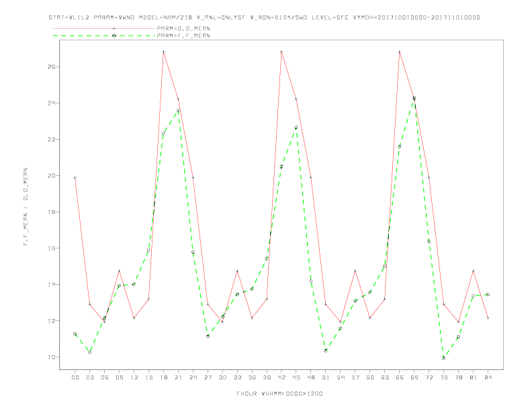
Task: Click the y-axis tick label 16
Action: coord(51,248)
